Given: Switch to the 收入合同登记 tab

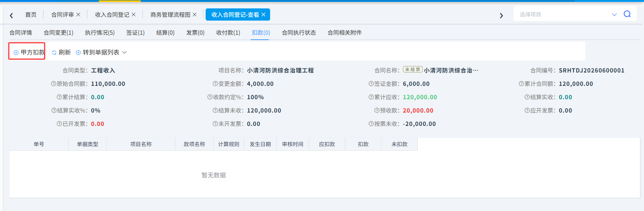Looking at the screenshot, I should pyautogui.click(x=112, y=14).
